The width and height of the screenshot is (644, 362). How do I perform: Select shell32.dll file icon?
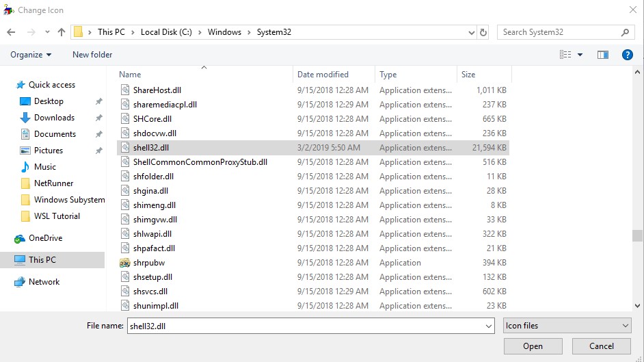tap(125, 148)
